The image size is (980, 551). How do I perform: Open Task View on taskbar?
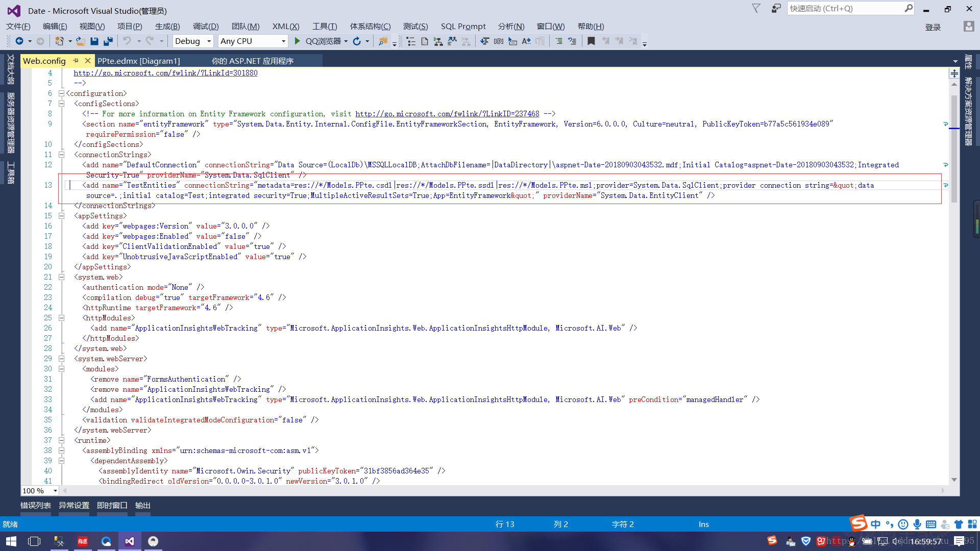pos(34,541)
